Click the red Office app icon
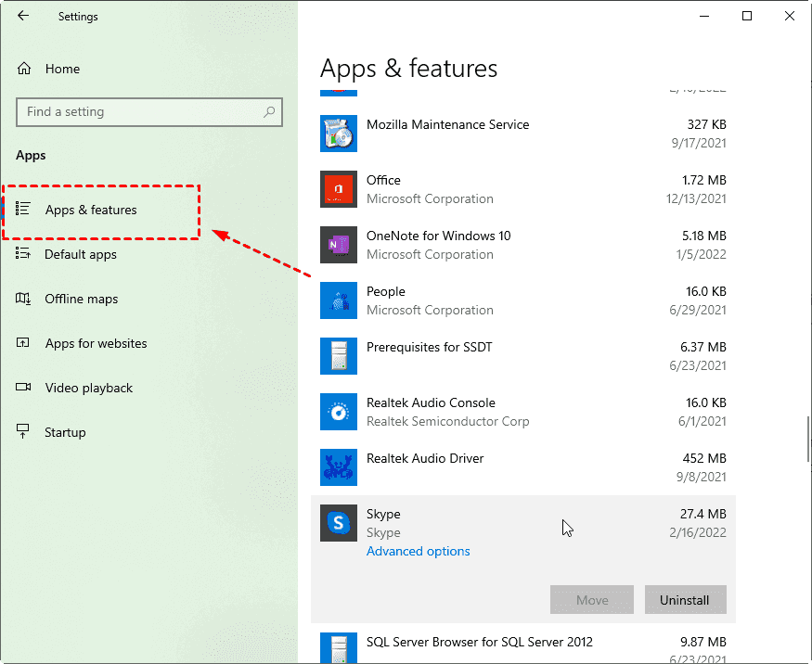The image size is (812, 664). (x=339, y=189)
